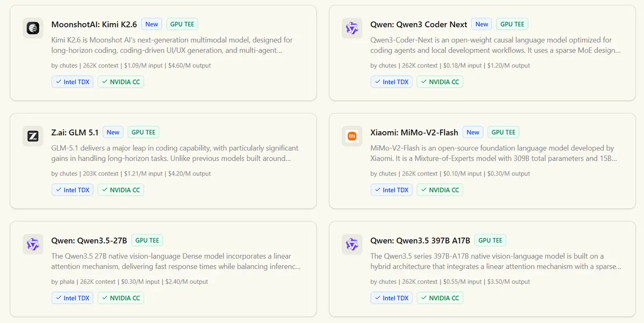This screenshot has height=323, width=644.
Task: Click Intel TDX badge on Kimi K2.6 card
Action: [x=72, y=82]
